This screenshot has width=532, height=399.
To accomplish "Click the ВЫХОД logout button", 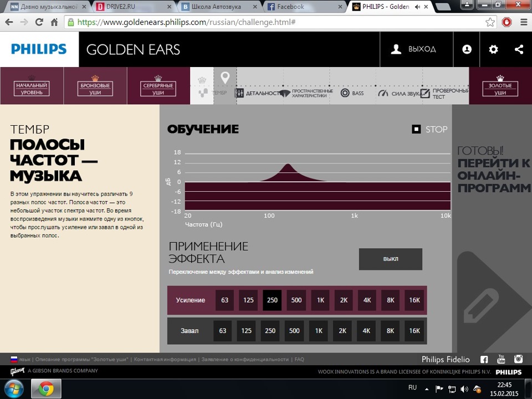I will click(x=417, y=49).
